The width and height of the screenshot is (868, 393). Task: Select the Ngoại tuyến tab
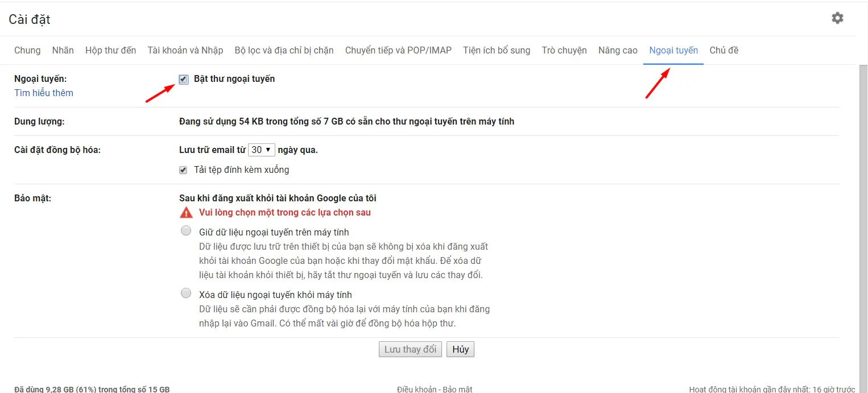[x=673, y=51]
